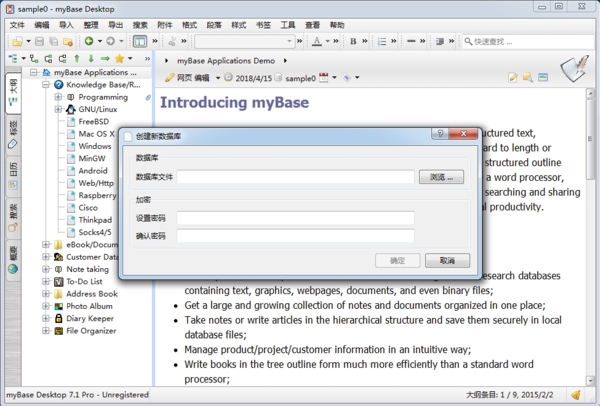Open the 网页 编辑 dropdown arrow

[218, 78]
